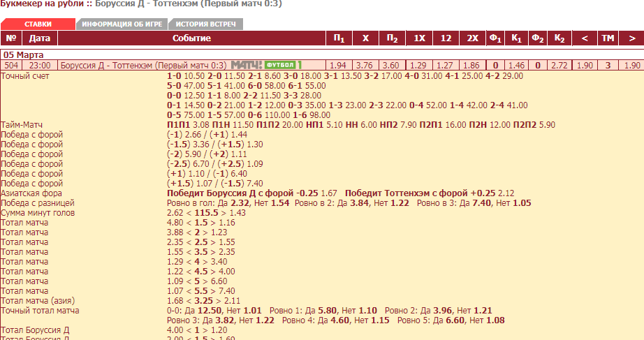Select Asian handicap Тоттенхэм +0.25 at 2.12

point(430,193)
